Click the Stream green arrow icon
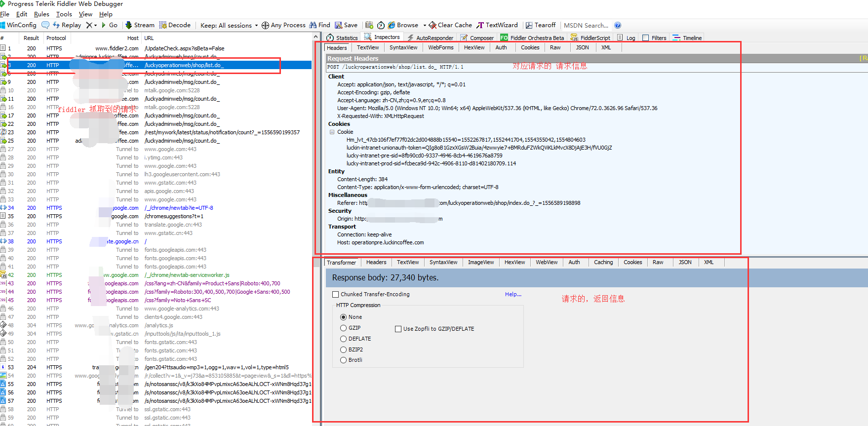Viewport: 868px width, 426px height. [128, 25]
